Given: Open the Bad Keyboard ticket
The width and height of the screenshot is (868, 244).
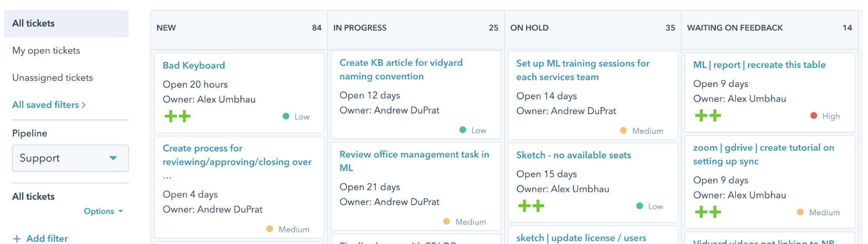Looking at the screenshot, I should [x=194, y=65].
